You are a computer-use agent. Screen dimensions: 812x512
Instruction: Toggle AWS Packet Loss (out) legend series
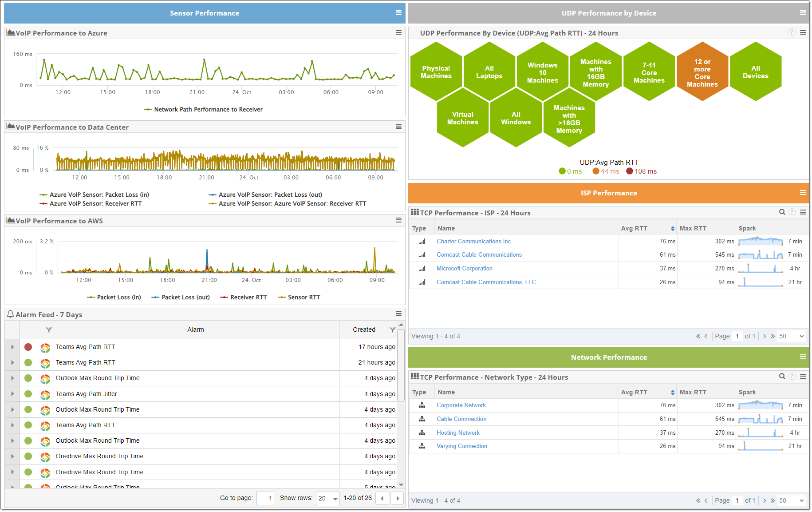181,297
